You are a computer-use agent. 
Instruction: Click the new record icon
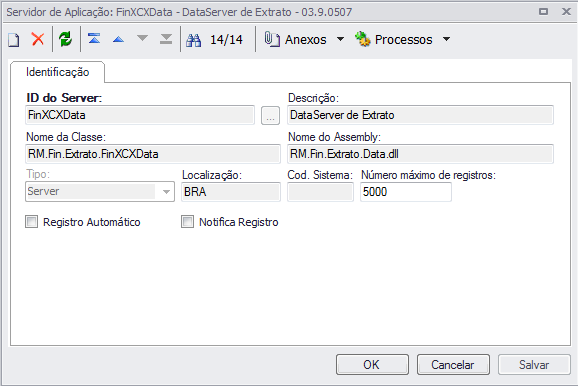click(14, 39)
